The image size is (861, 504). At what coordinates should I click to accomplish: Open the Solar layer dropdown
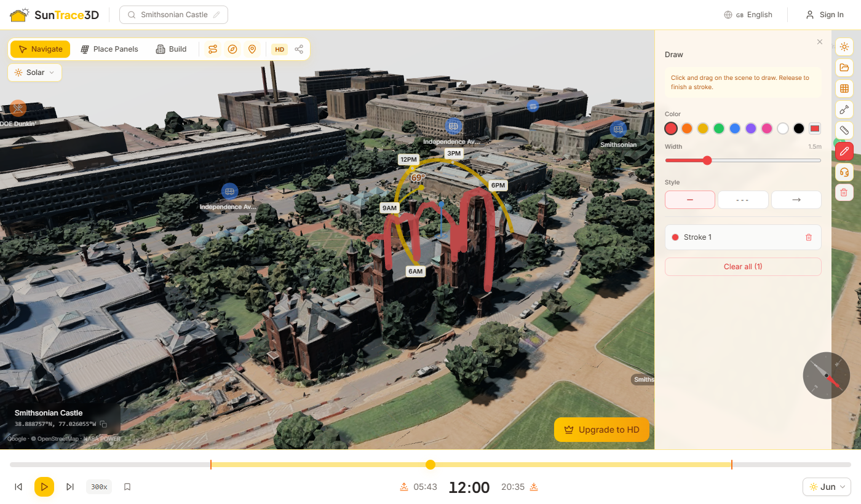[x=35, y=73]
